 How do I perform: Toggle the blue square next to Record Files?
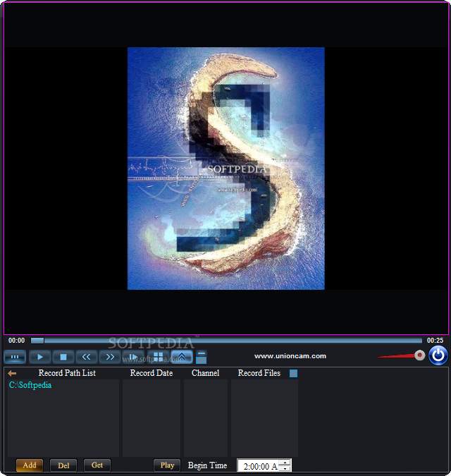293,373
